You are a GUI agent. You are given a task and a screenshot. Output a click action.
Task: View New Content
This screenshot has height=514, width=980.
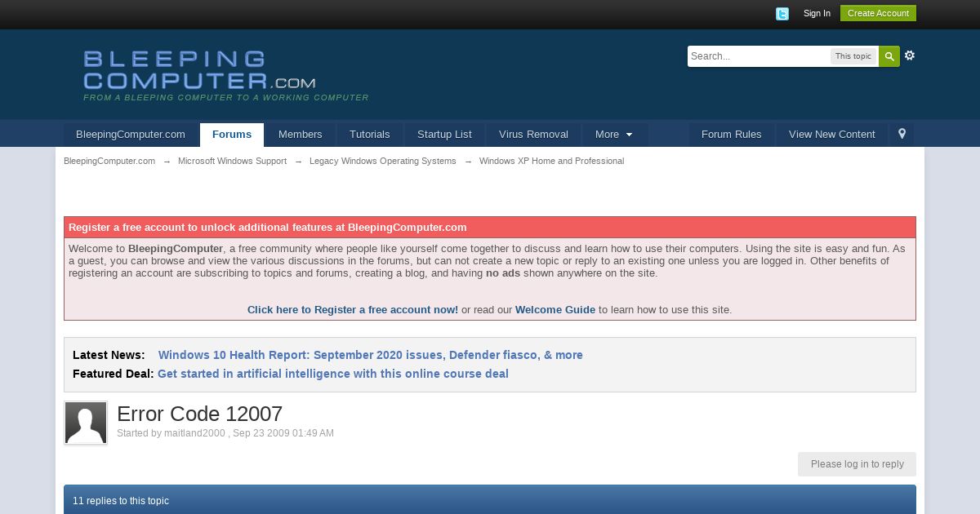point(832,135)
